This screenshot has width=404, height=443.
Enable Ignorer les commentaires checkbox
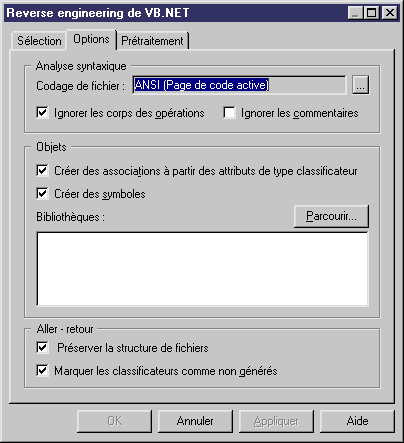coord(229,113)
